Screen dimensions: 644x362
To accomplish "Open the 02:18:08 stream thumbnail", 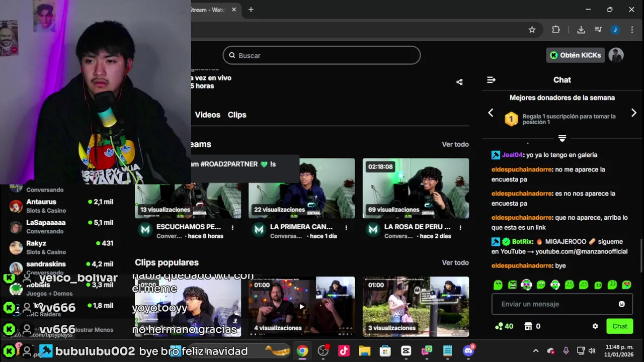I will [416, 189].
